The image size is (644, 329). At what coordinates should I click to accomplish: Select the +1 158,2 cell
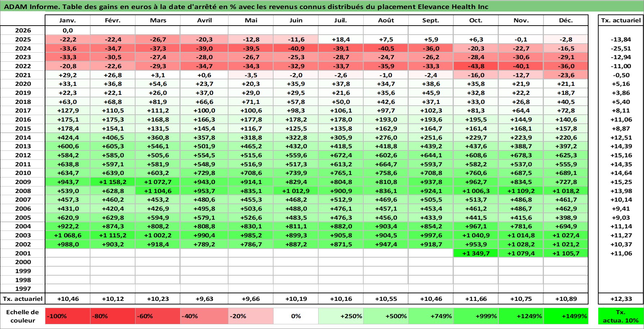click(113, 182)
